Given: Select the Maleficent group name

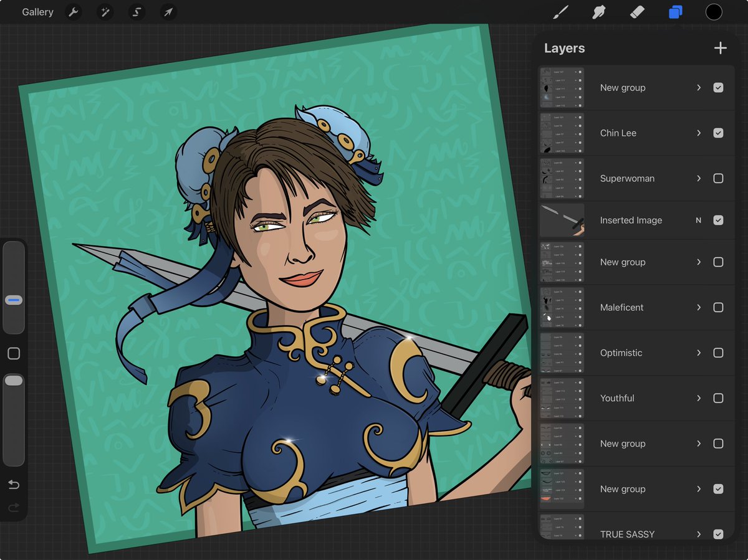Looking at the screenshot, I should click(621, 307).
